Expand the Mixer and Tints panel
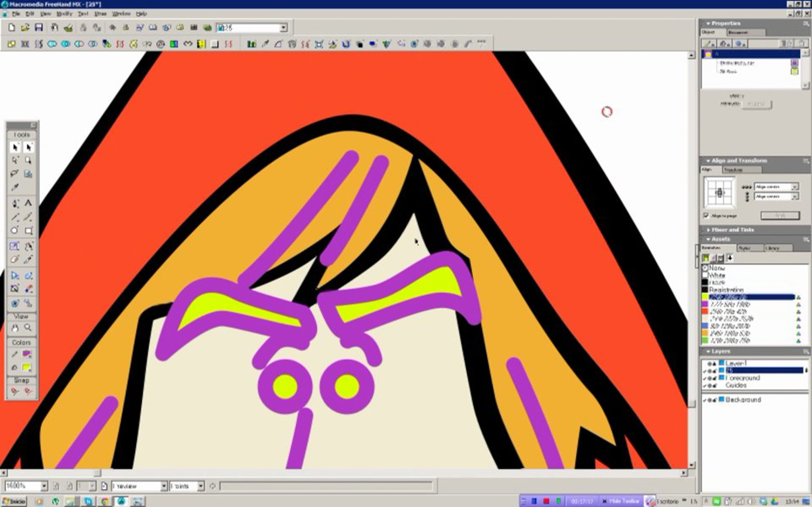 pyautogui.click(x=732, y=230)
